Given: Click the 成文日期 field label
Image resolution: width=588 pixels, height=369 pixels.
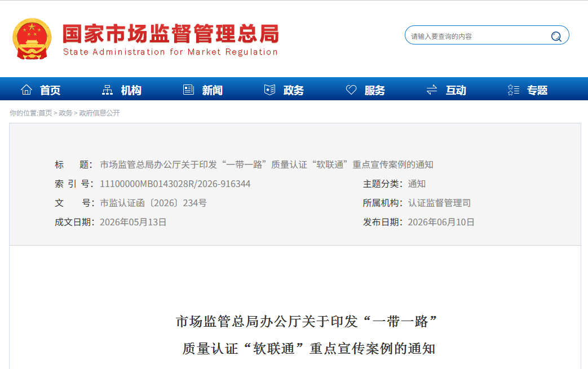Looking at the screenshot, I should [x=73, y=222].
